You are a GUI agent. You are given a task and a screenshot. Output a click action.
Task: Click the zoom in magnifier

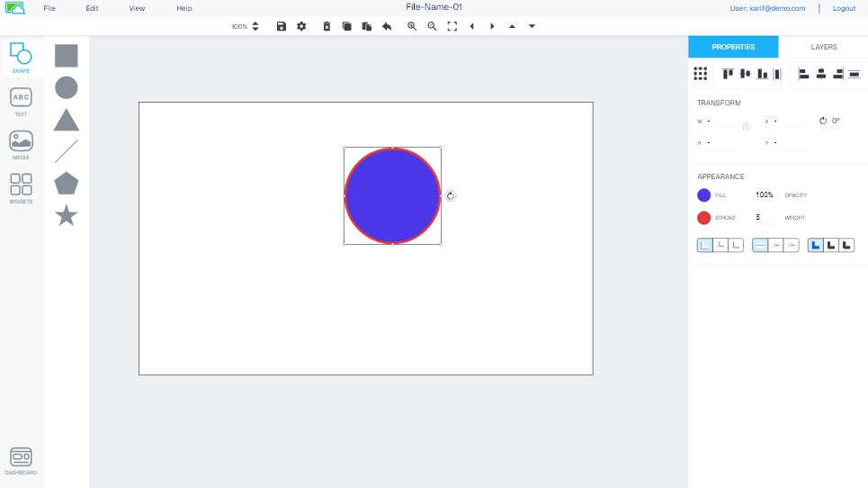[x=412, y=26]
